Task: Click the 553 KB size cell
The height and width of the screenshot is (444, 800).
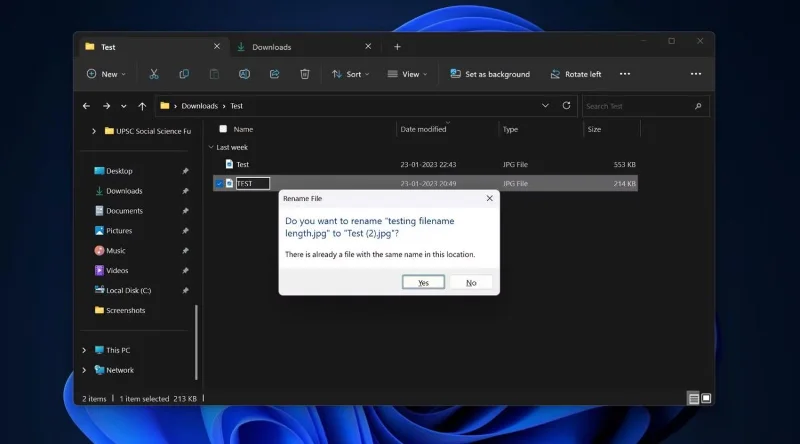Action: point(624,164)
